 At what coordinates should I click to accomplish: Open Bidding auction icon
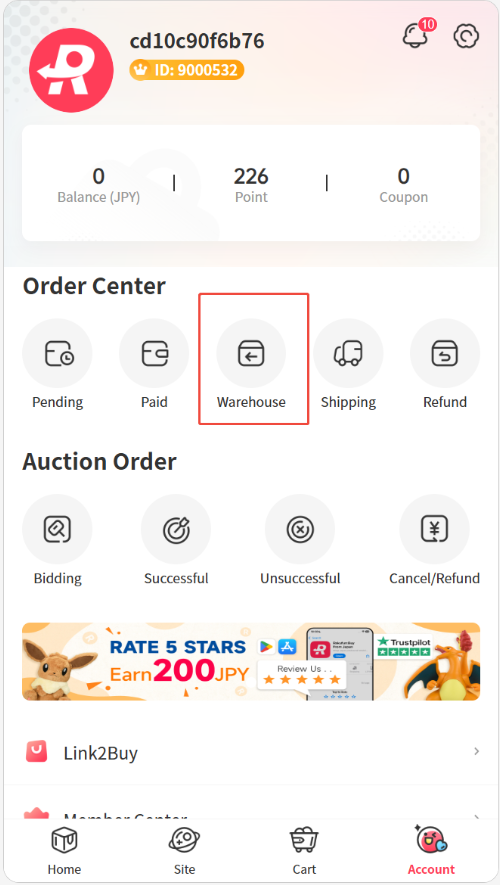pos(57,529)
